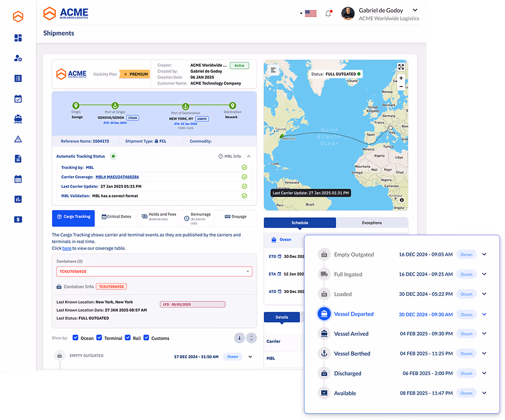
Task: Click the Vessel Arrived ship icon
Action: pyautogui.click(x=324, y=333)
